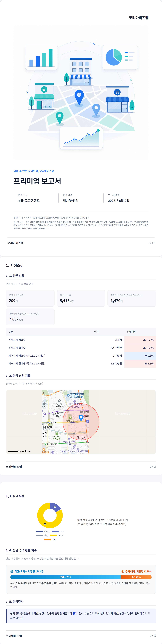162x644 pixels.
Task: Click the coffee shop building illustration
Action: [44, 96]
